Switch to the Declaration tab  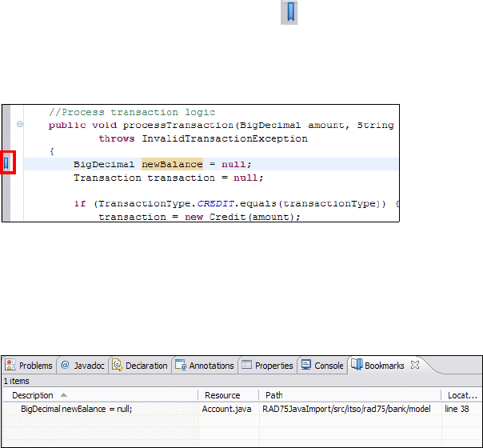[x=139, y=366]
